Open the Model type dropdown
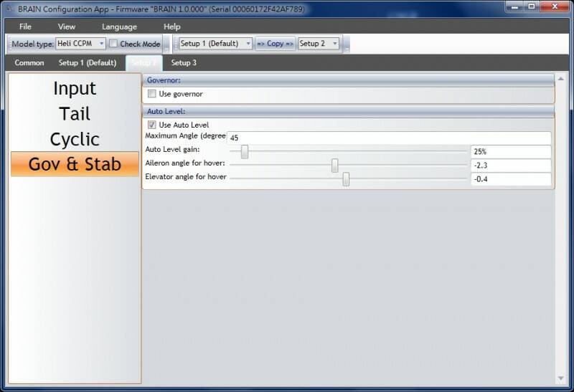 (x=80, y=44)
